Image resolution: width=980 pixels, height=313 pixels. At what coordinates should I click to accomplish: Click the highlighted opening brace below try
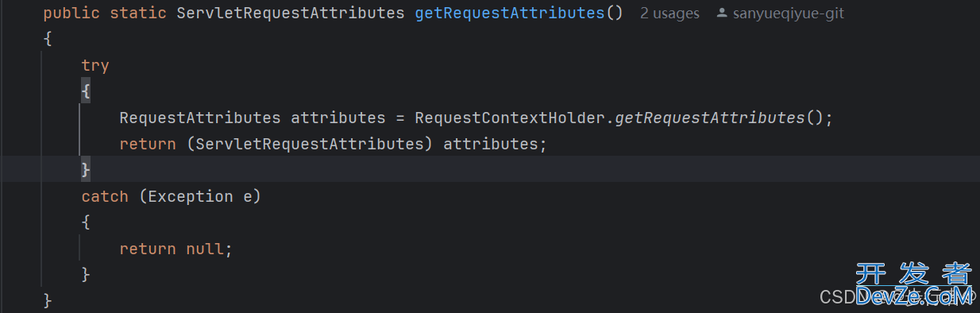pyautogui.click(x=86, y=92)
